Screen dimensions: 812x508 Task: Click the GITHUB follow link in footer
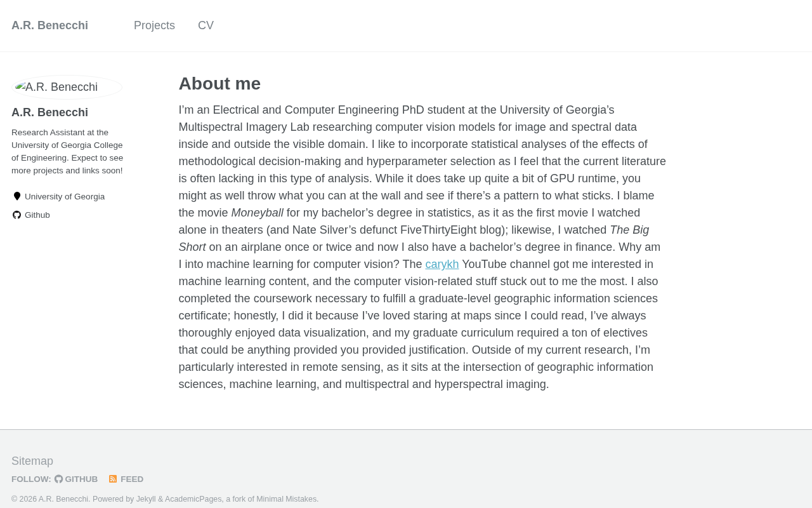coord(81,479)
